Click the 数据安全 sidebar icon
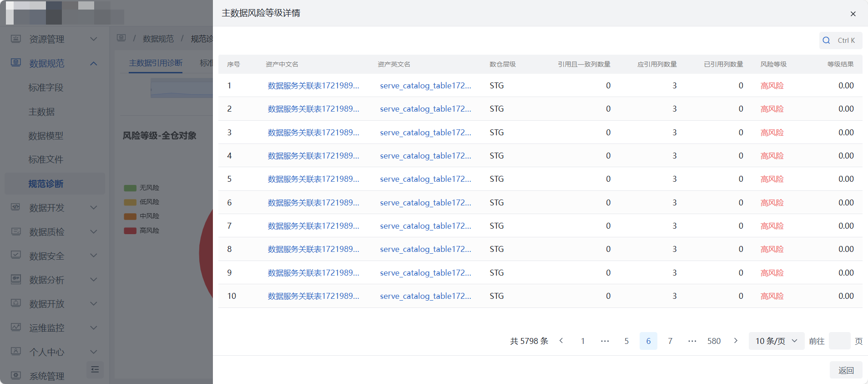868x384 pixels. 16,255
